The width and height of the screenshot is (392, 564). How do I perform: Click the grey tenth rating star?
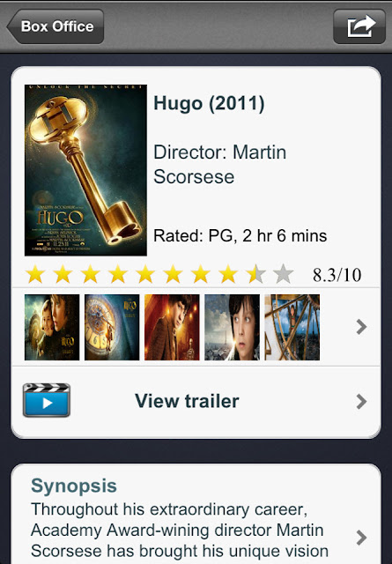tap(284, 274)
